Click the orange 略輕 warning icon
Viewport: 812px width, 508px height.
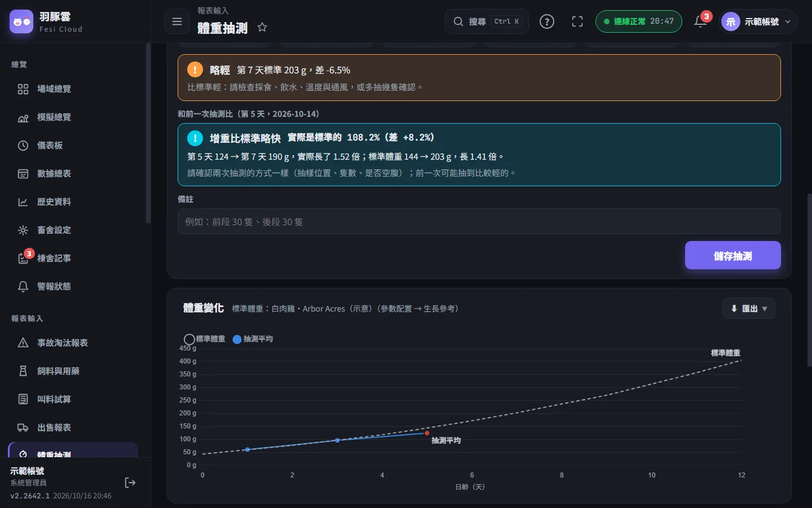pyautogui.click(x=195, y=70)
